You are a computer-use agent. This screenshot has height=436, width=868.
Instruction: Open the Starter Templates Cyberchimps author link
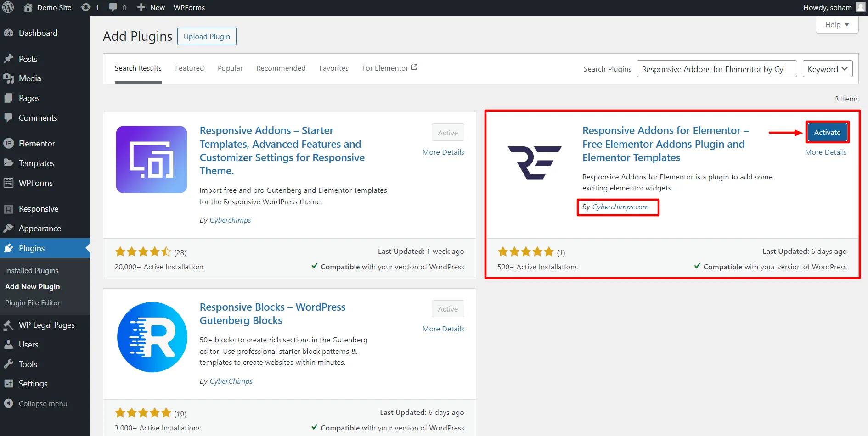click(230, 220)
